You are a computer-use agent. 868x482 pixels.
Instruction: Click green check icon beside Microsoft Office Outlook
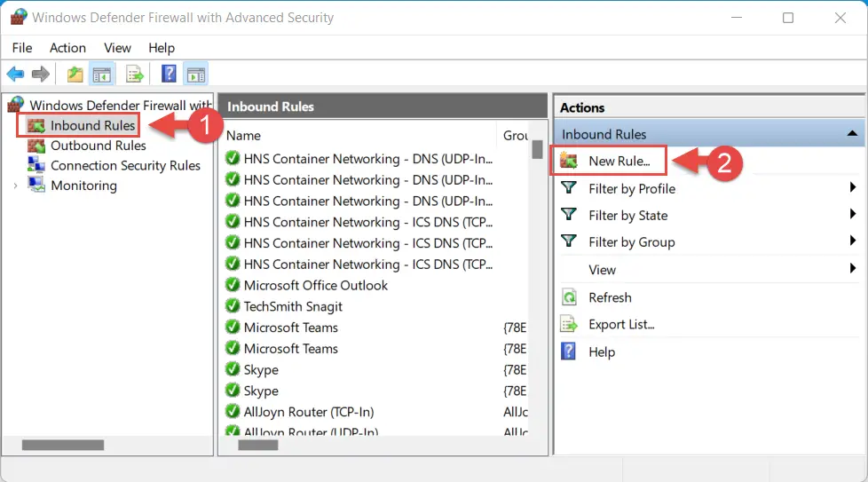(x=233, y=285)
